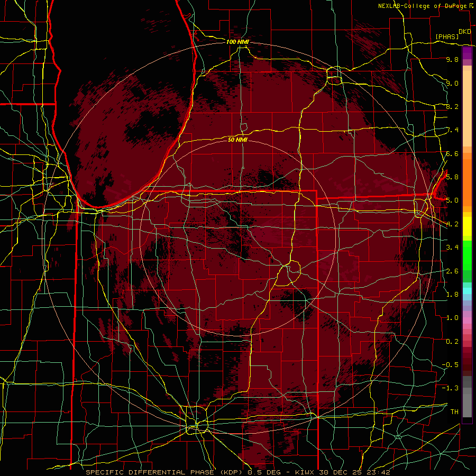Pick the pink band on the color scale
476x476 pixels.
click(467, 321)
